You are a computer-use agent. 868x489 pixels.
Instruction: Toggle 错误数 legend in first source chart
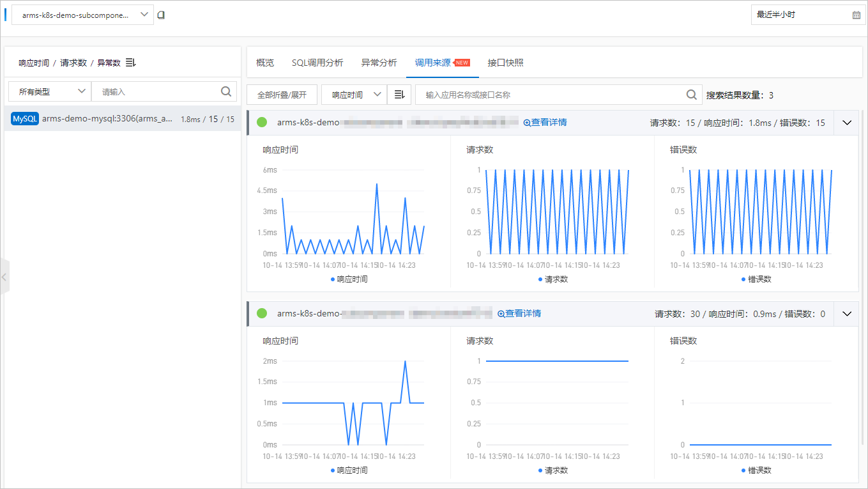coord(756,279)
